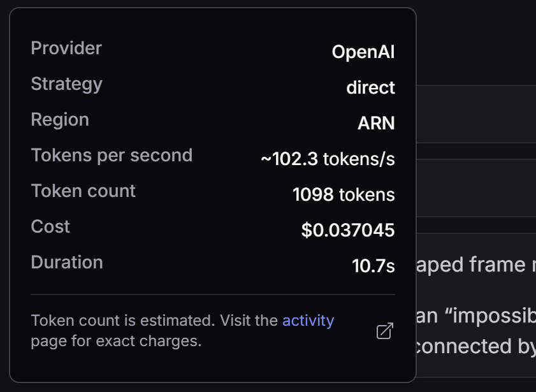Click the 'aped frame' text behind popup

click(x=471, y=265)
